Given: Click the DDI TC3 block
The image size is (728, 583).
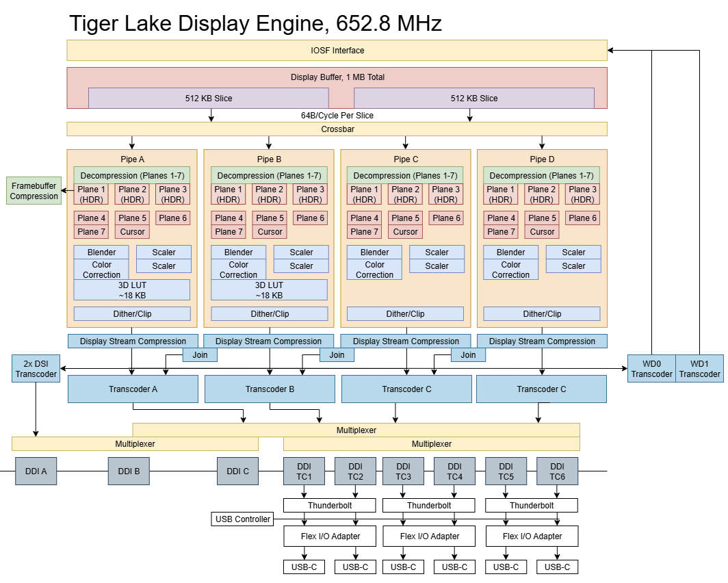Looking at the screenshot, I should click(404, 471).
